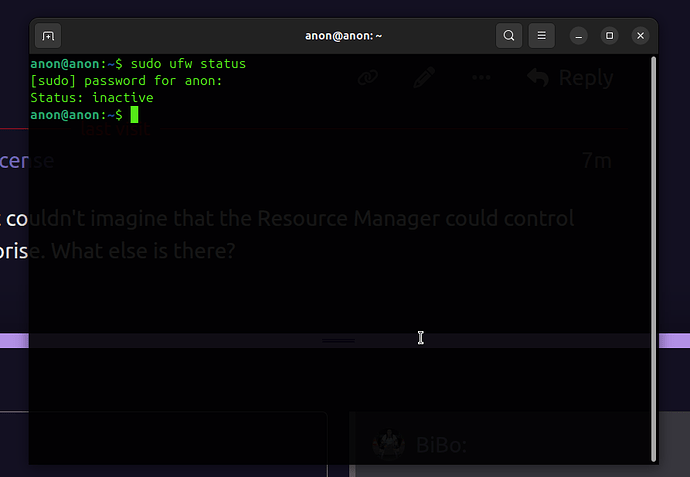Click the grip handle on horizontal divider
690x477 pixels.
[339, 341]
